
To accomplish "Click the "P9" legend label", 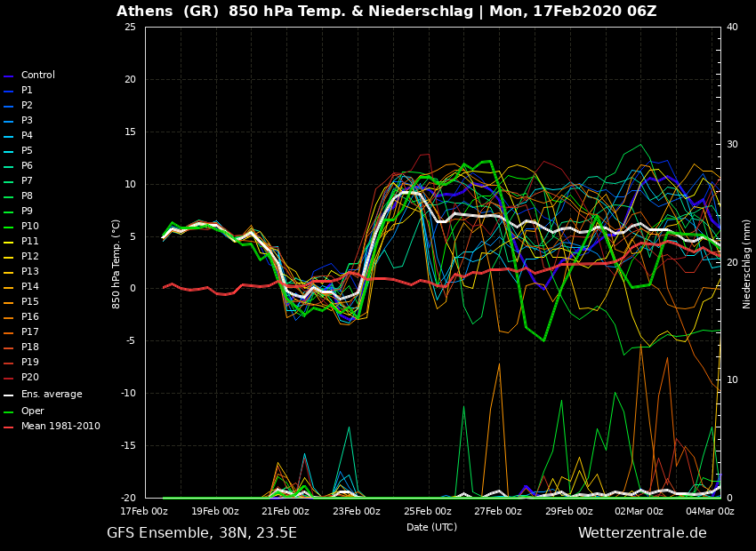I will click(27, 211).
